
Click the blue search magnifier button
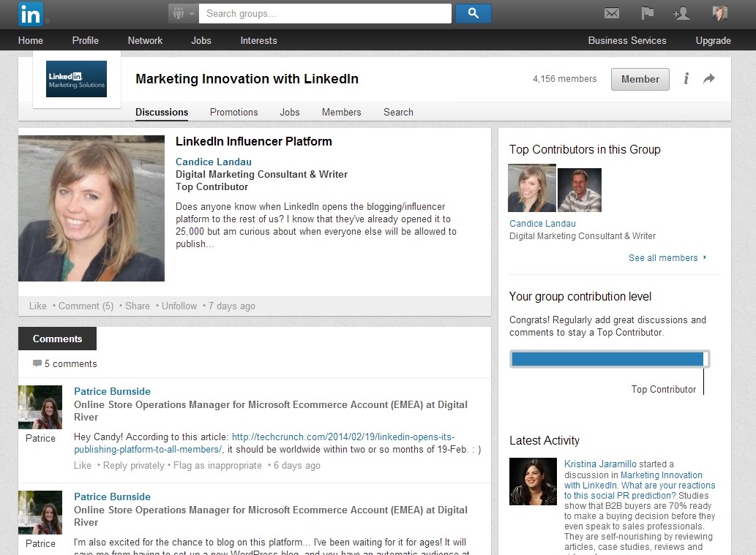click(473, 13)
